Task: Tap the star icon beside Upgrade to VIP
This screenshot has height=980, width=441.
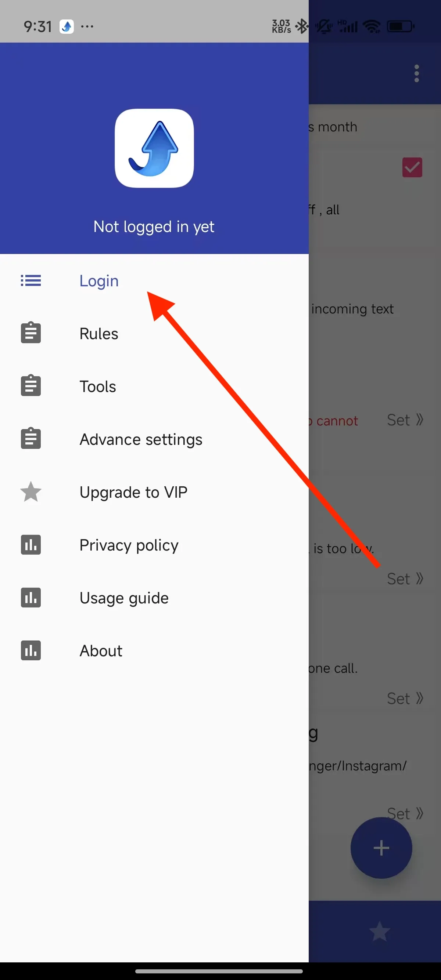Action: (31, 491)
